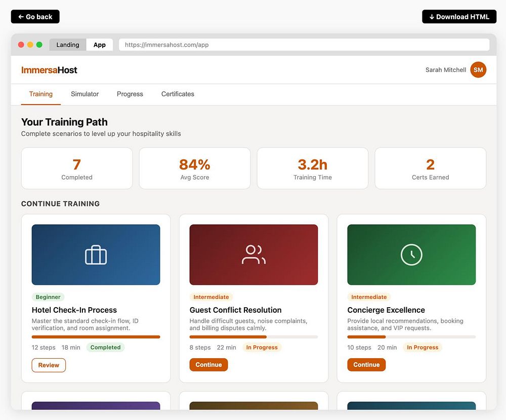Click the red close window dot

21,45
